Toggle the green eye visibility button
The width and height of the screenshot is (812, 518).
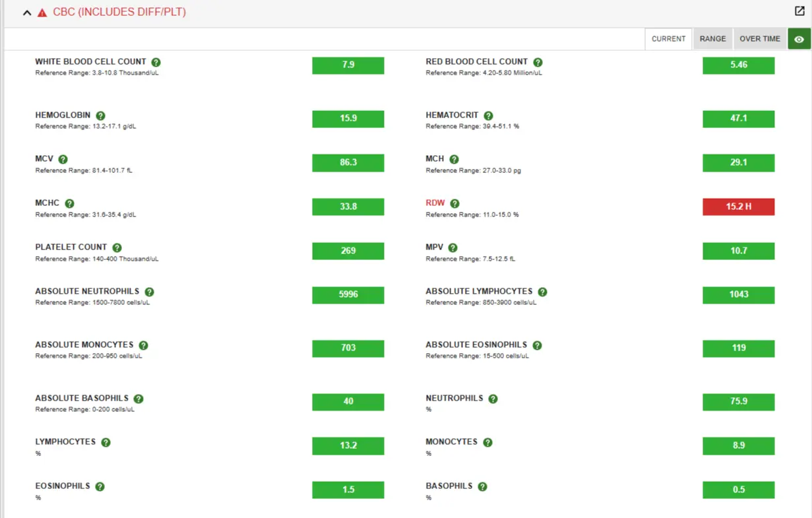pyautogui.click(x=799, y=39)
